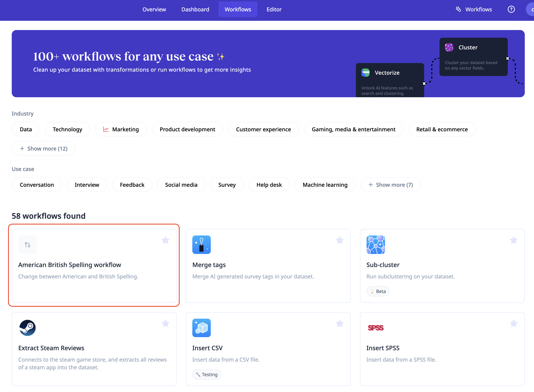
Task: Toggle favorite star on Extract Steam Reviews
Action: pyautogui.click(x=165, y=323)
